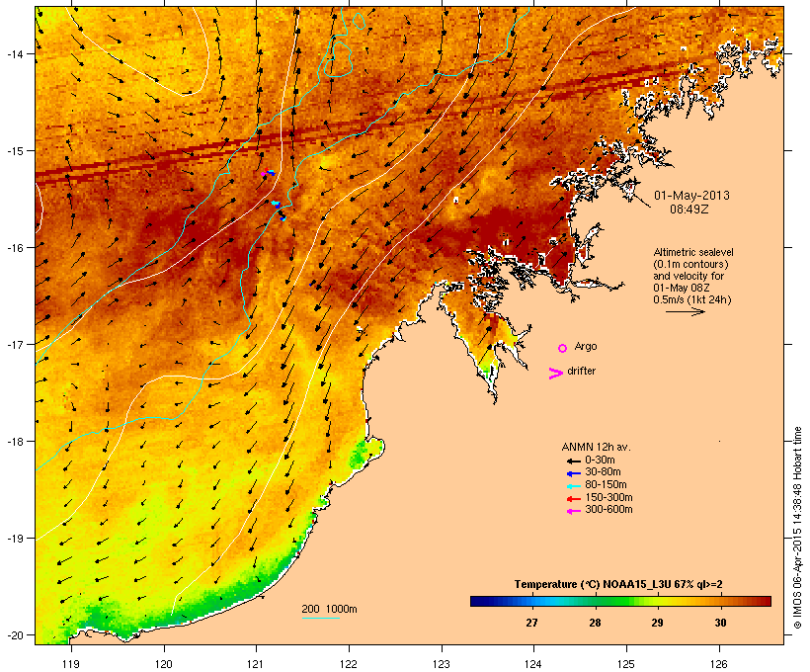Click longitude axis label 125
Screen dimensions: 810x672
pos(626,664)
